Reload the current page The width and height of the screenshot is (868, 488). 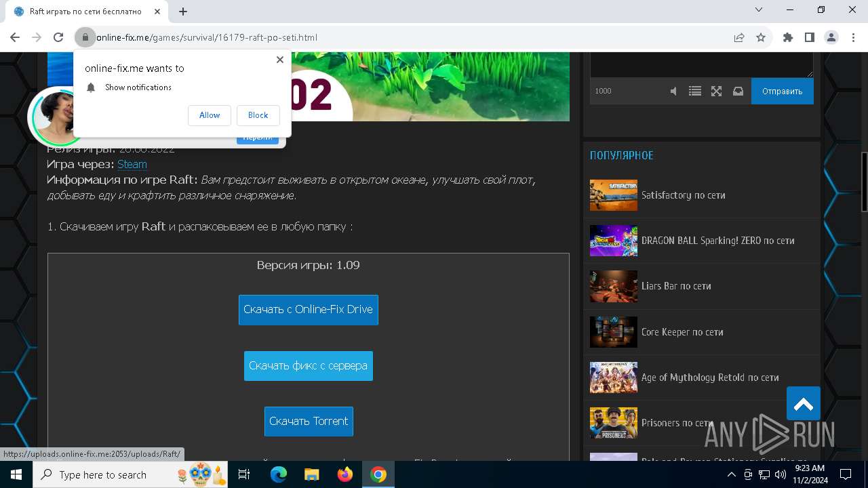58,38
